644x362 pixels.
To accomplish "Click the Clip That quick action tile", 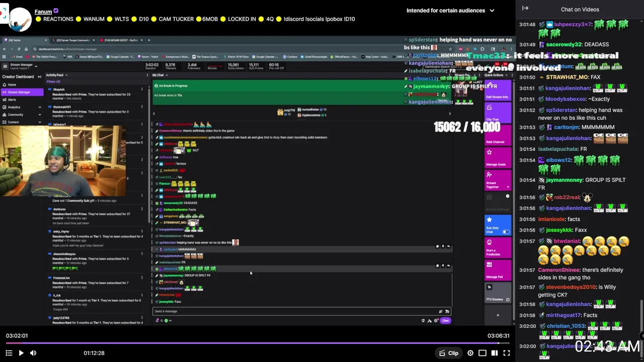I will click(x=497, y=113).
